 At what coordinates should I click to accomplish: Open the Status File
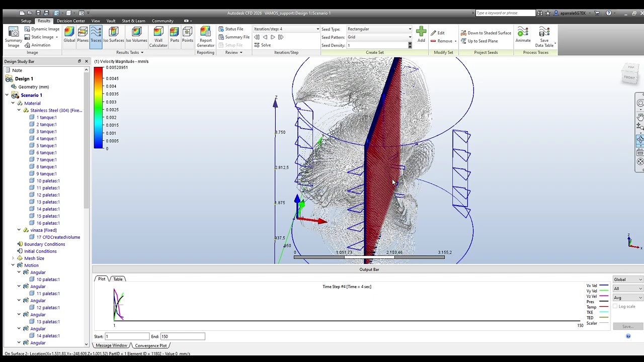point(231,29)
